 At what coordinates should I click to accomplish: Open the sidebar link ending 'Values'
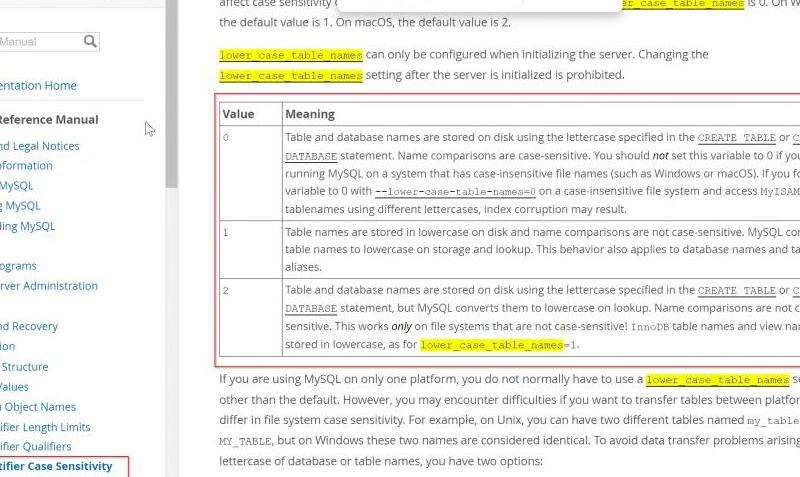click(14, 387)
